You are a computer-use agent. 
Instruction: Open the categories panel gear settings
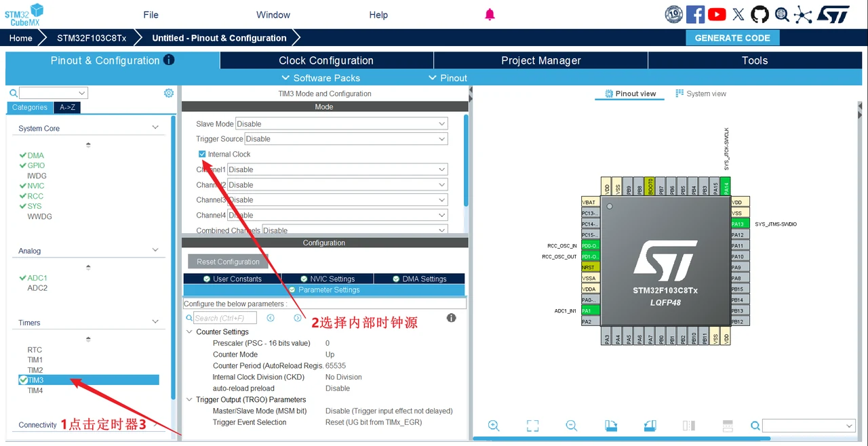tap(169, 93)
